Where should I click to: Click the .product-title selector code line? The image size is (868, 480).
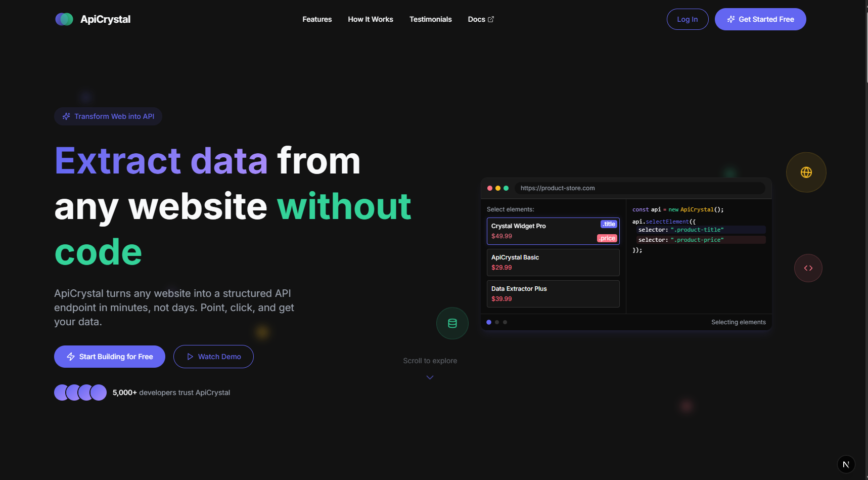pyautogui.click(x=701, y=230)
